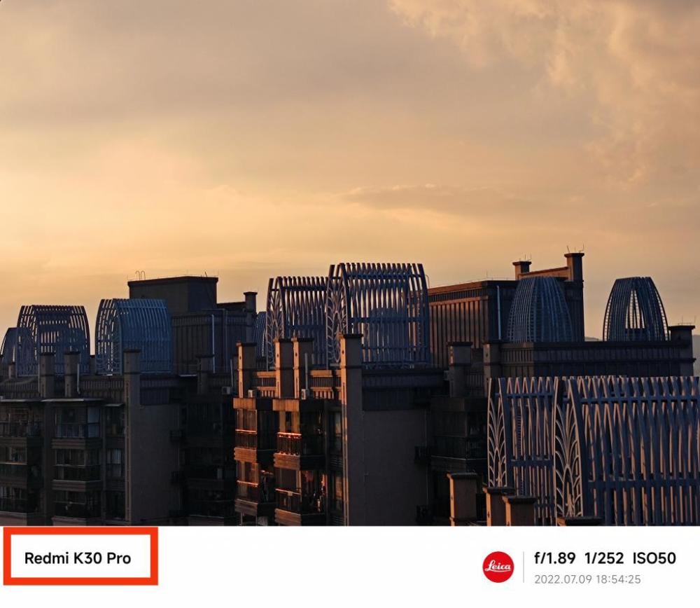Tap the blue dome left of far-right dome
Image resolution: width=700 pixels, height=608 pixels.
click(x=540, y=309)
